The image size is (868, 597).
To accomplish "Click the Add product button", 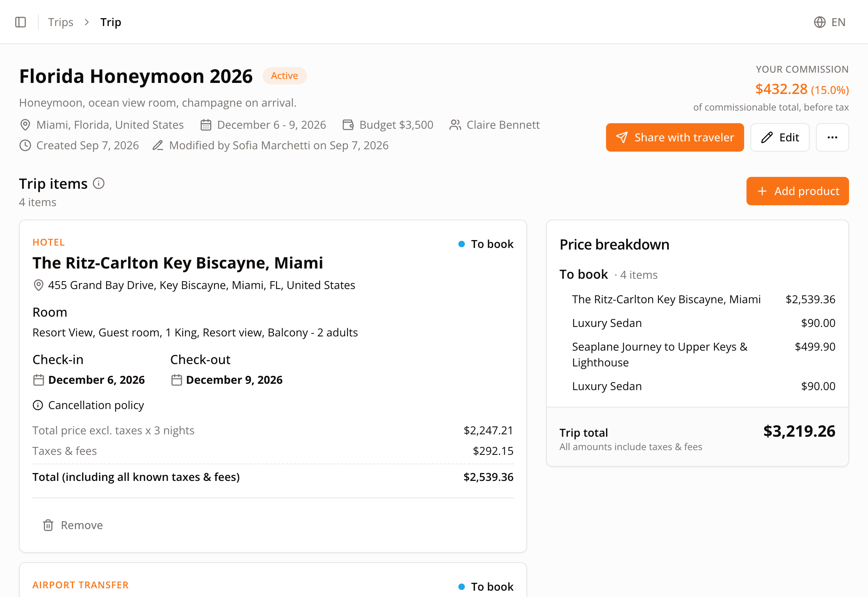I will (x=797, y=191).
